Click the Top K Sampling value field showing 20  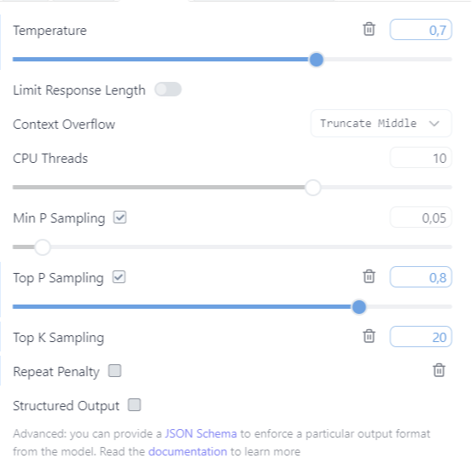coord(421,337)
